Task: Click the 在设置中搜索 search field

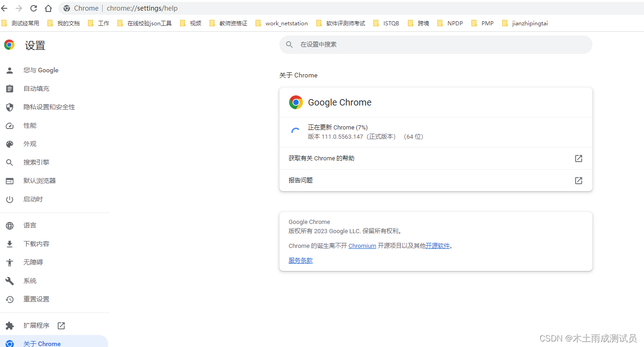Action: coord(435,44)
